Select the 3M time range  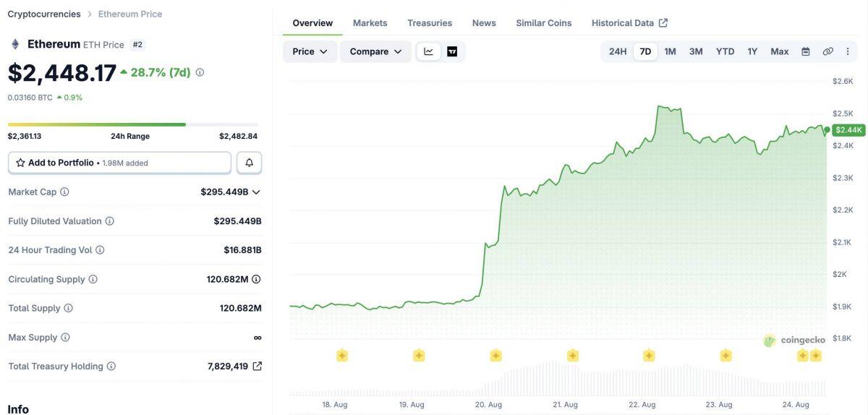[696, 51]
